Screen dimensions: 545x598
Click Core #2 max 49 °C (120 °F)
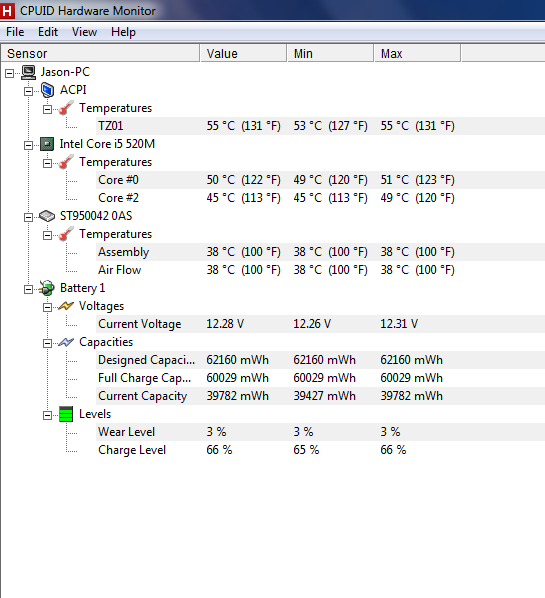coord(417,198)
